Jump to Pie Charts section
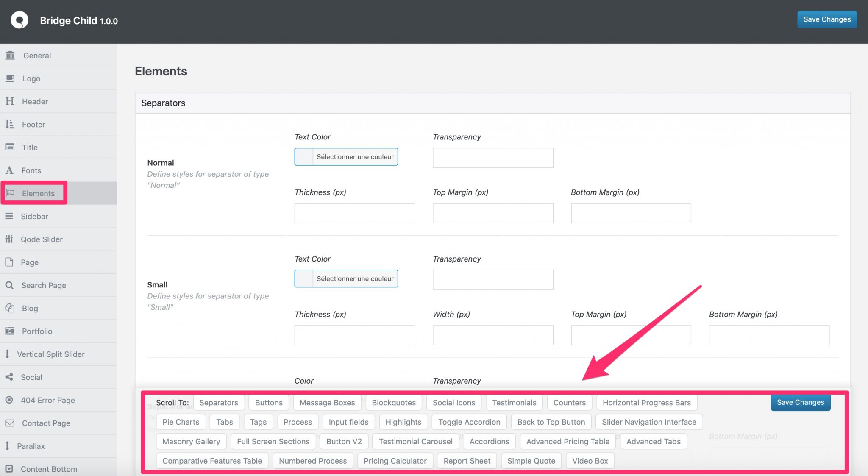The image size is (868, 476). (x=181, y=422)
